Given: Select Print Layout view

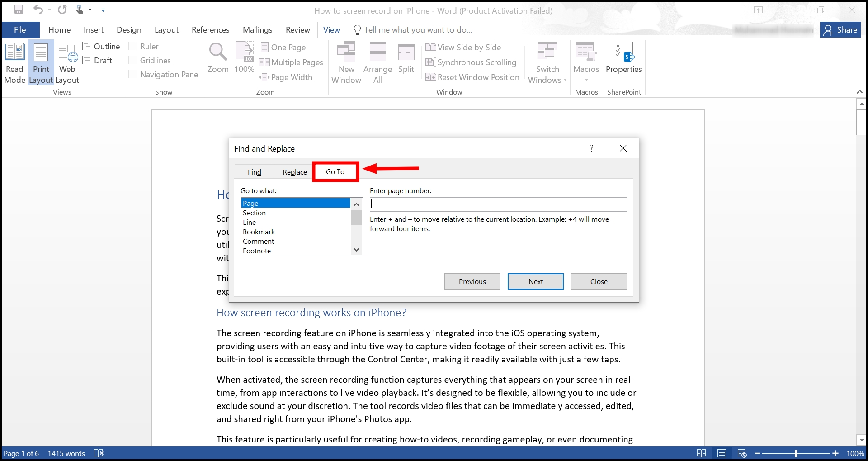Looking at the screenshot, I should pos(41,63).
